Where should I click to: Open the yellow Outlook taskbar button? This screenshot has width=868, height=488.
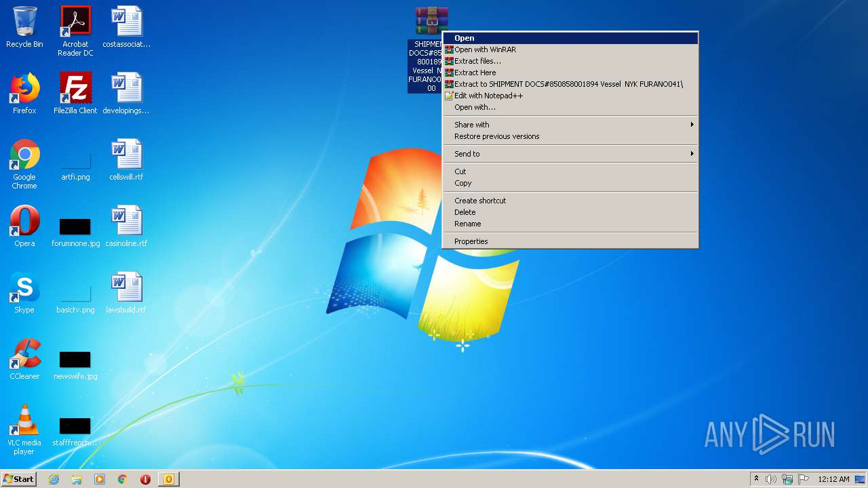click(x=169, y=479)
